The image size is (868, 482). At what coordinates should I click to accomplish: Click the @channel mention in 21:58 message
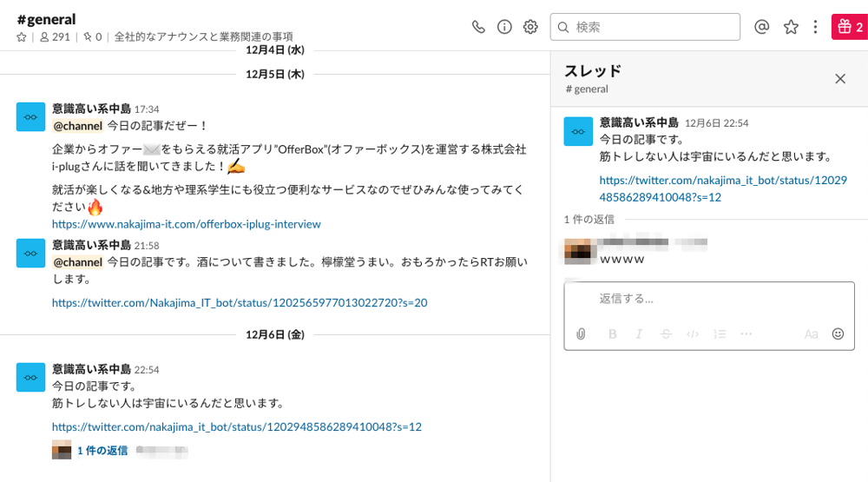(x=77, y=262)
